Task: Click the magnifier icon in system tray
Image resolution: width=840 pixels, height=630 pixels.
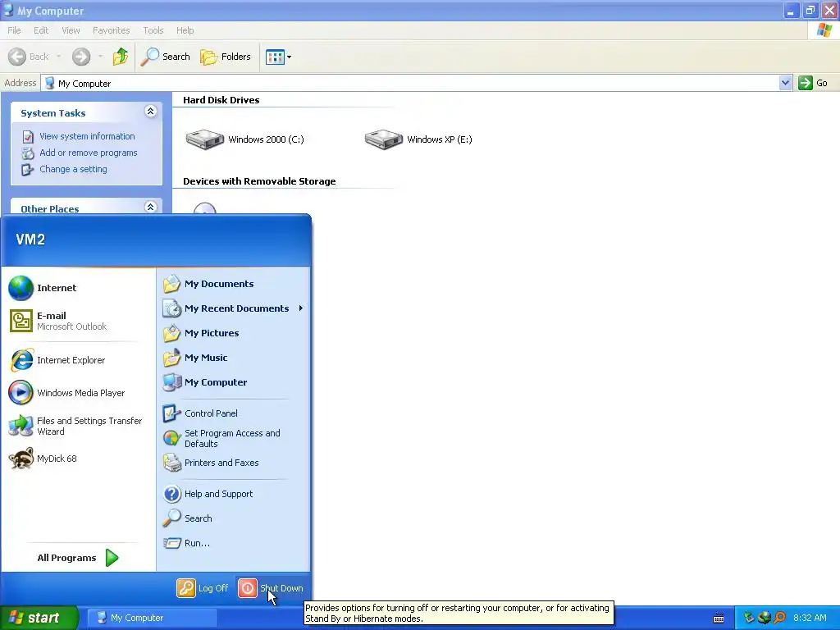Action: click(x=780, y=618)
